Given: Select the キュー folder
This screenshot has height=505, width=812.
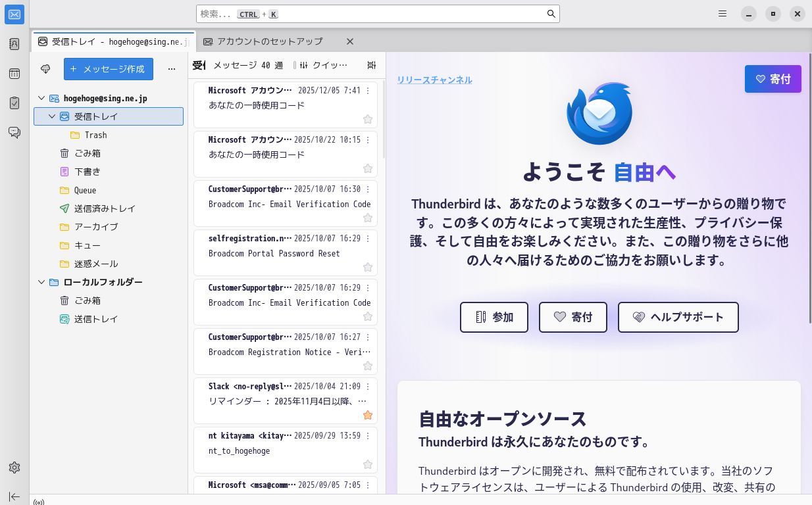Looking at the screenshot, I should pos(109,245).
